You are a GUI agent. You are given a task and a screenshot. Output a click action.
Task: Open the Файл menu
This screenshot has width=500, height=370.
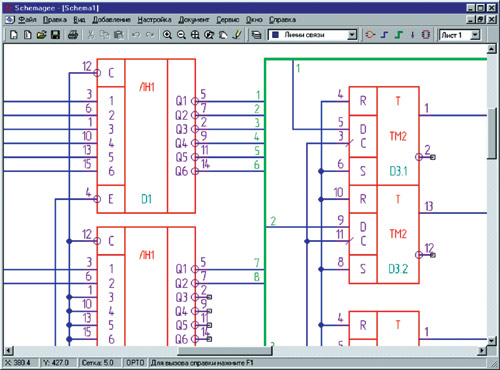point(27,20)
